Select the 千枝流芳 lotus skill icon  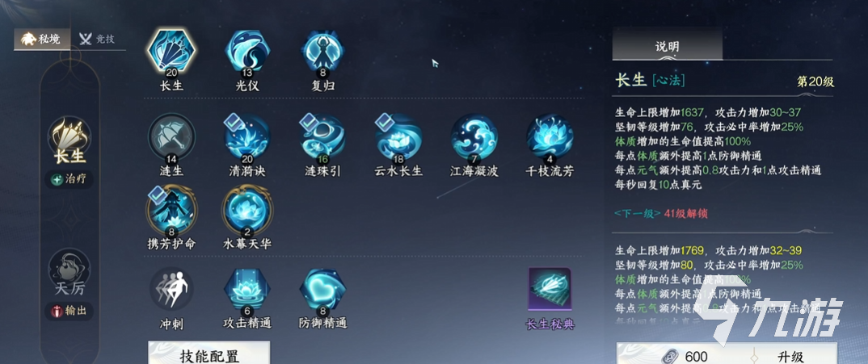(x=550, y=138)
